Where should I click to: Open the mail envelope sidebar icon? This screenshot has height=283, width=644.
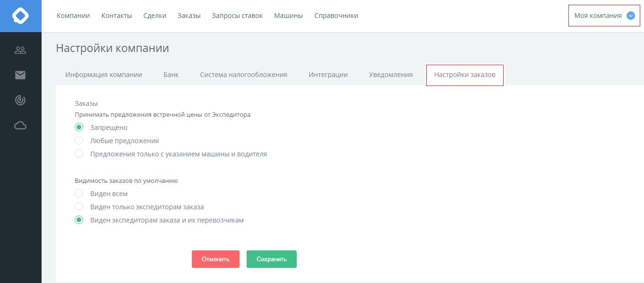click(x=20, y=75)
